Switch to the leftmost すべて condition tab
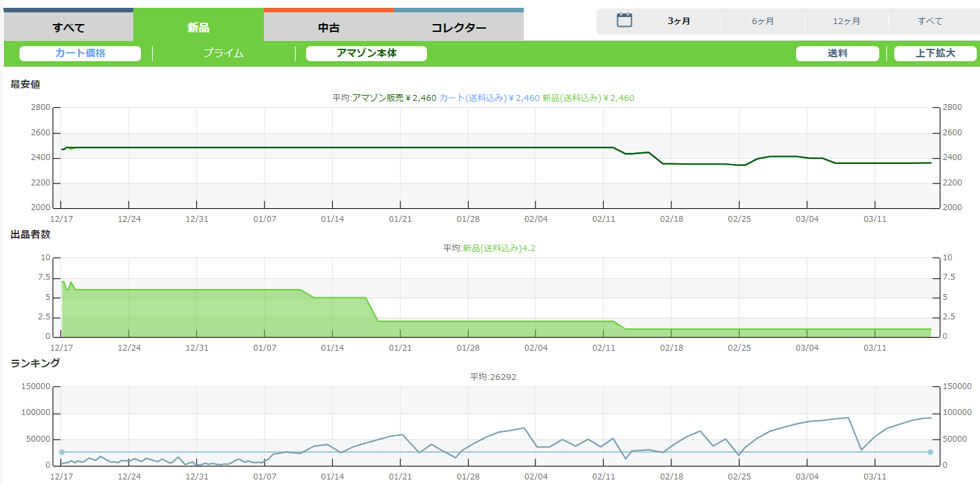This screenshot has height=484, width=980. pyautogui.click(x=68, y=27)
